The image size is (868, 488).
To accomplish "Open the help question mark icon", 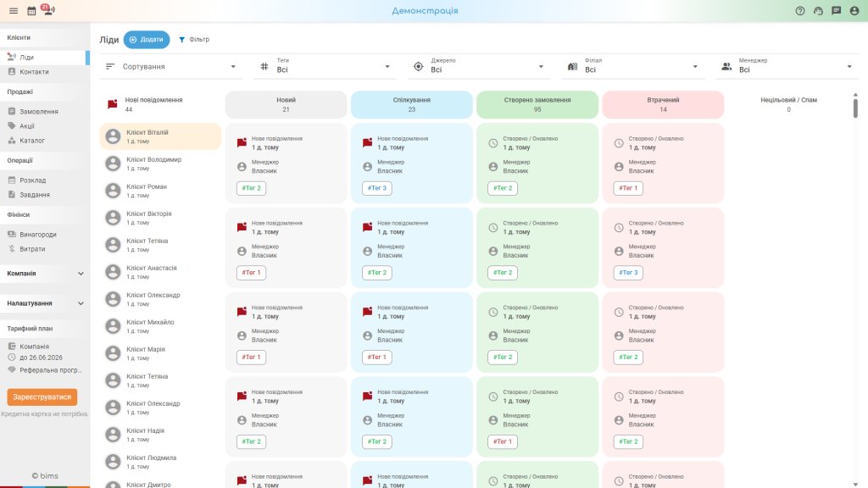I will pyautogui.click(x=800, y=10).
